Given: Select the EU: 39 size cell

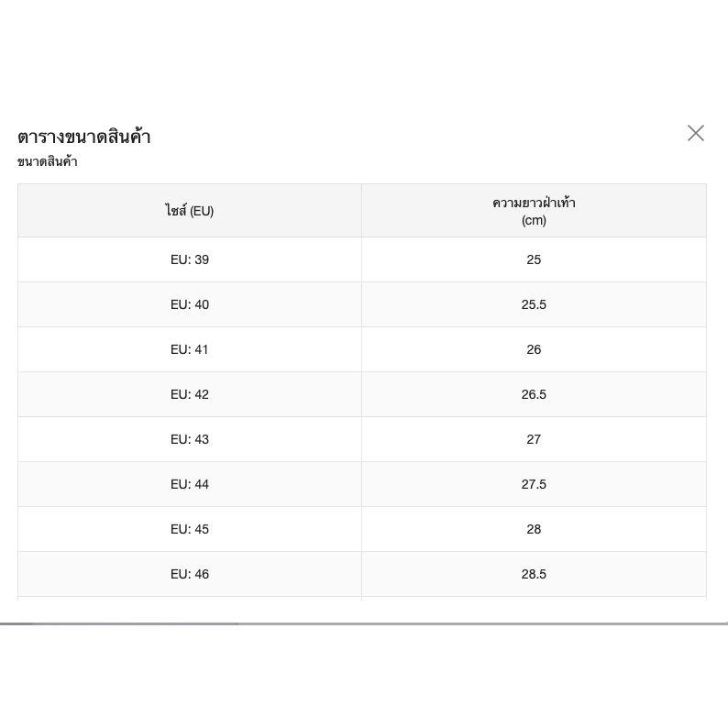Looking at the screenshot, I should [x=190, y=259].
